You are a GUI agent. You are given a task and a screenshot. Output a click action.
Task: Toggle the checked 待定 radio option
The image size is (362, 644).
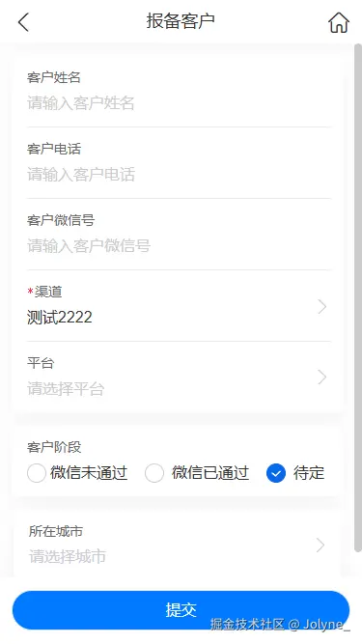276,473
